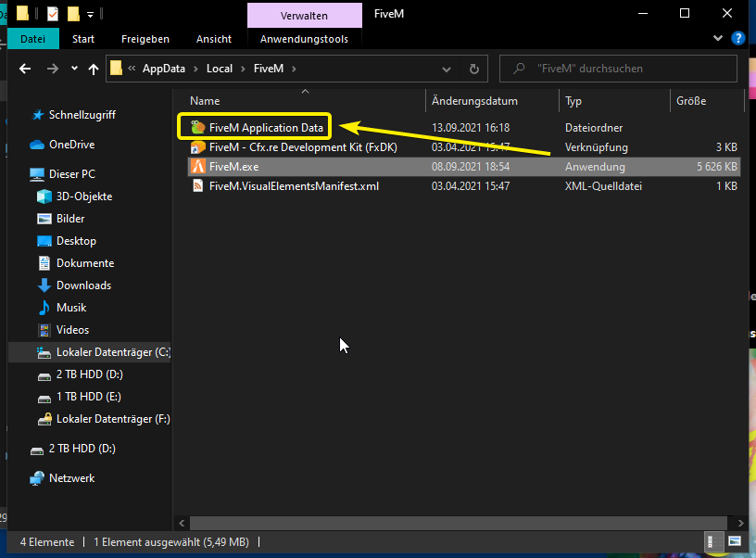This screenshot has height=558, width=756.
Task: Select Downloads in navigation pane
Action: (83, 285)
